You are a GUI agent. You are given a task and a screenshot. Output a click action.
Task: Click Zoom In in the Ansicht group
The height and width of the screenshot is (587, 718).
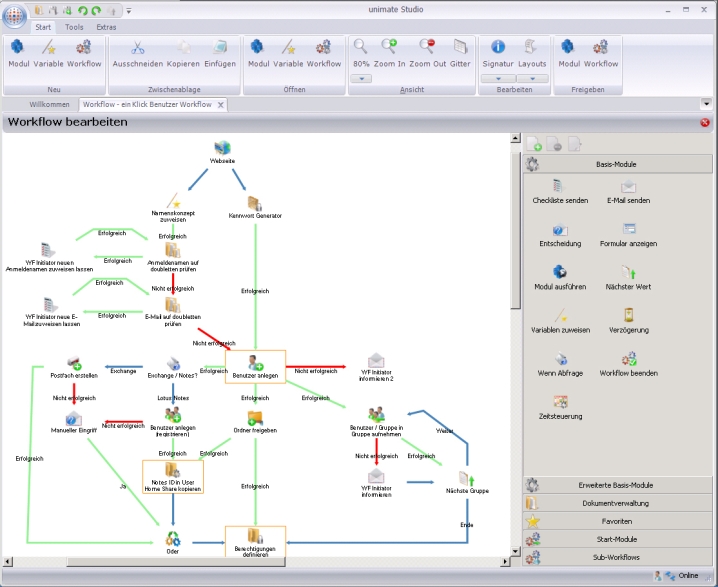tap(390, 52)
